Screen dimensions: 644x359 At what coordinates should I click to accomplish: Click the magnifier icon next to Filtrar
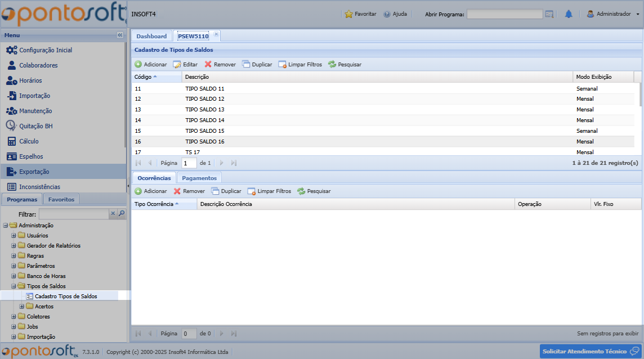(x=122, y=214)
